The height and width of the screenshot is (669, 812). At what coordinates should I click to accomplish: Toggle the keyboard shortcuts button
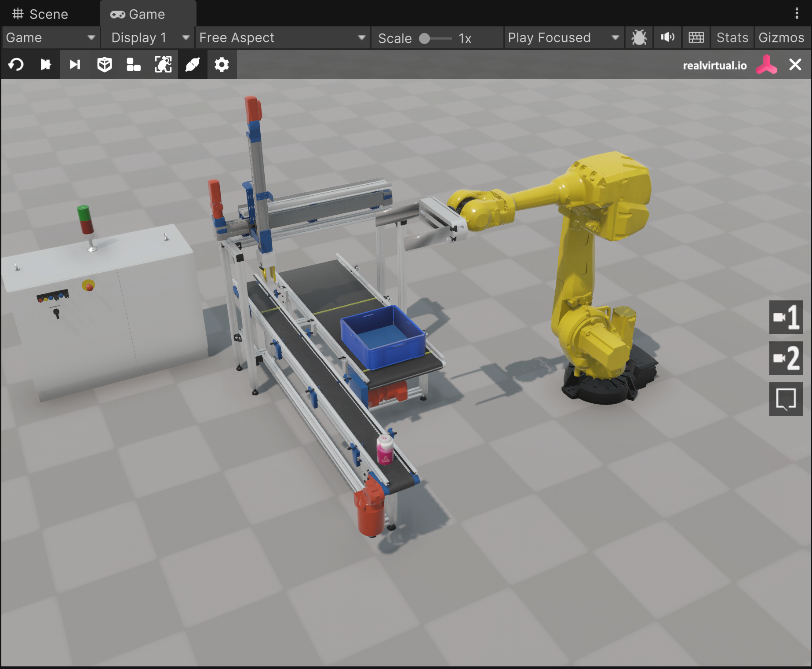click(696, 37)
